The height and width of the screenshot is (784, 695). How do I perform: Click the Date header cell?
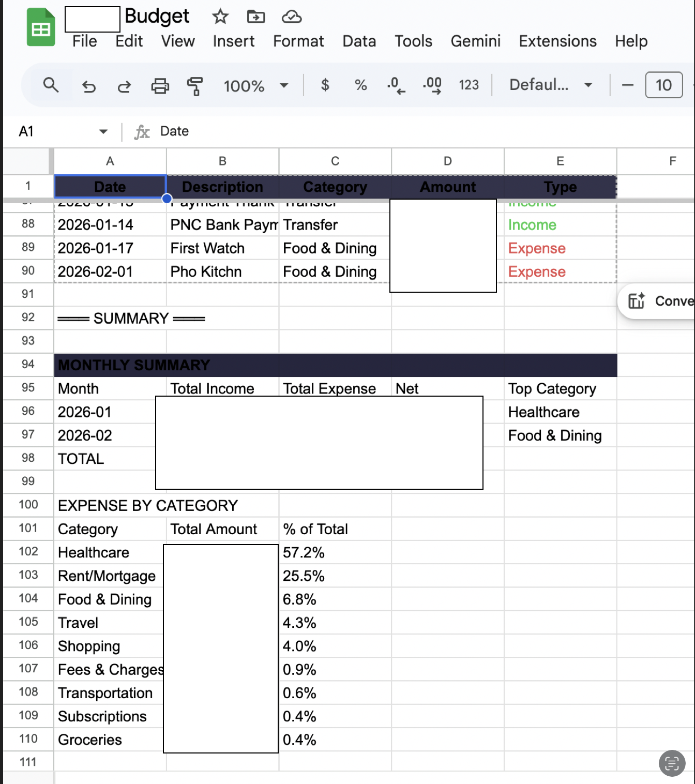[110, 187]
